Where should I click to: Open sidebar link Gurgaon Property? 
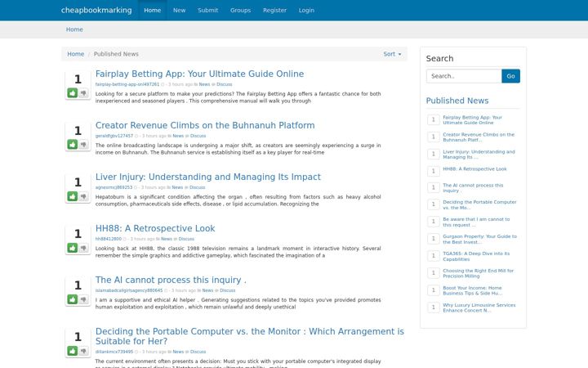point(479,239)
